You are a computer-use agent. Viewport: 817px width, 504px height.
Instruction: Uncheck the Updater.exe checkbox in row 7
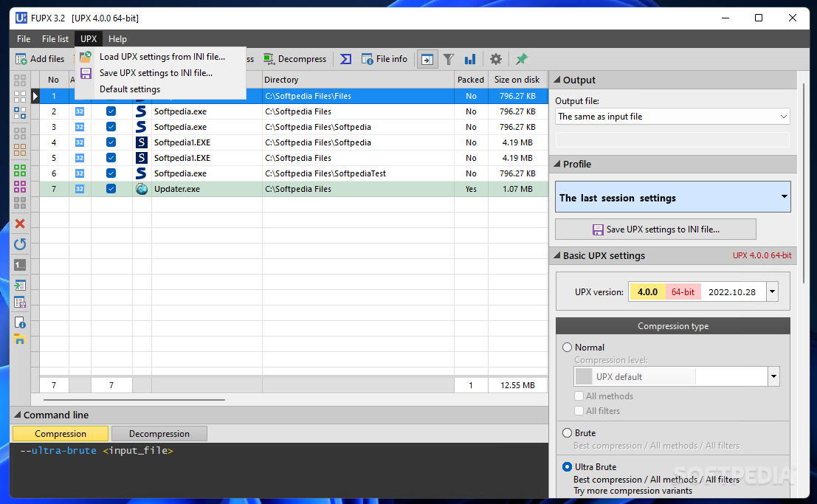(111, 189)
